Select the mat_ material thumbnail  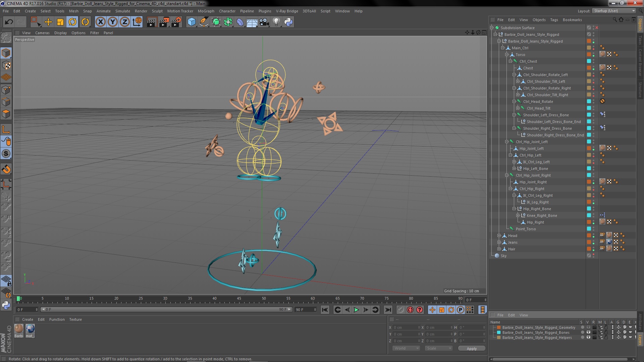[x=30, y=329]
